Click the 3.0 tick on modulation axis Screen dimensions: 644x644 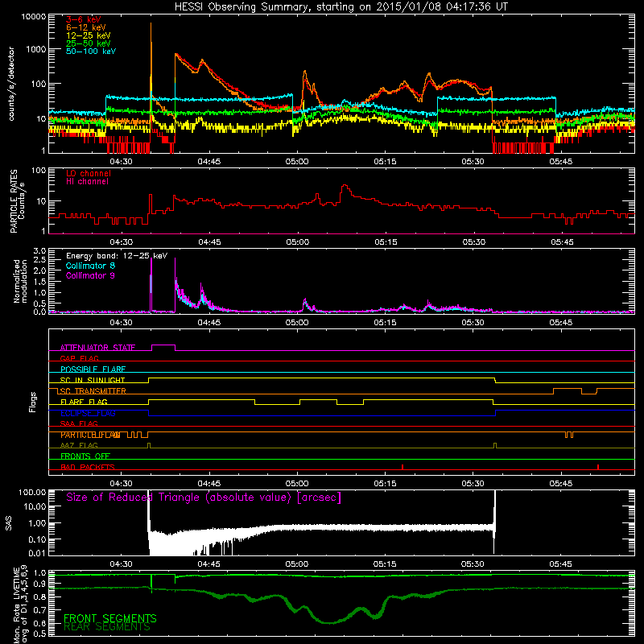[39, 251]
